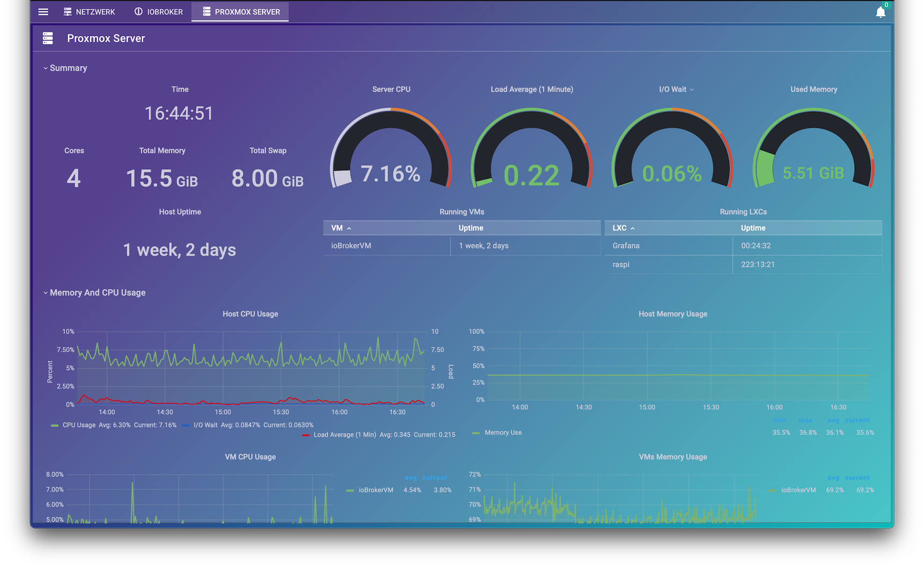Click the Time panel title
The image size is (924, 568).
180,90
